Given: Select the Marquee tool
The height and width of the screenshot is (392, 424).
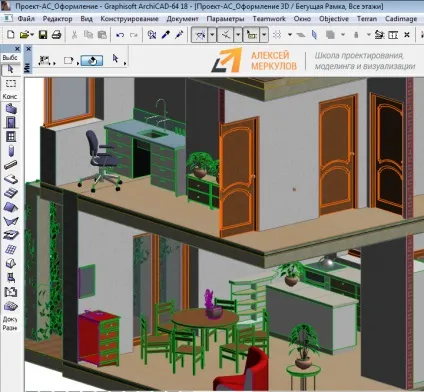Looking at the screenshot, I should coord(11,83).
